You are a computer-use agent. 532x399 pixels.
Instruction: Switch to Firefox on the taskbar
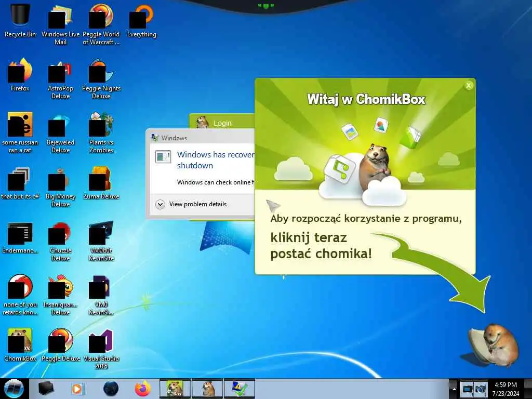click(x=142, y=389)
